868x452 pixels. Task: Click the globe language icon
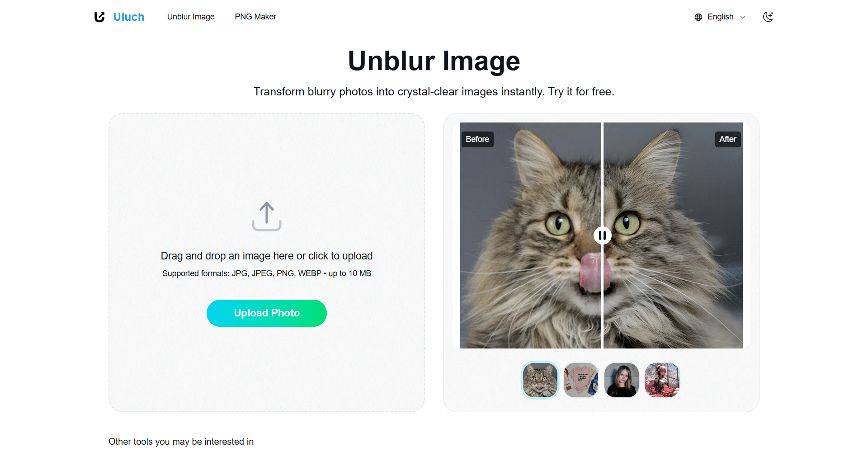(698, 17)
